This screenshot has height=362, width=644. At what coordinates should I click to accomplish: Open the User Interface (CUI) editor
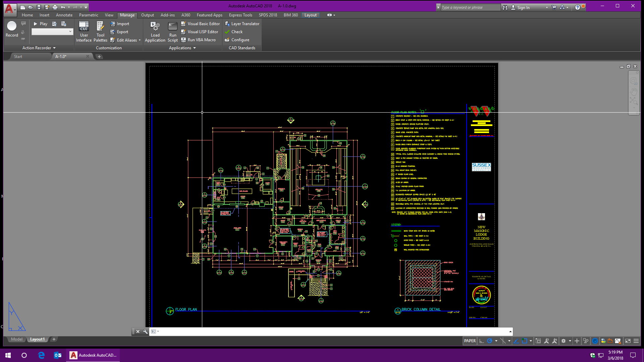pyautogui.click(x=84, y=30)
